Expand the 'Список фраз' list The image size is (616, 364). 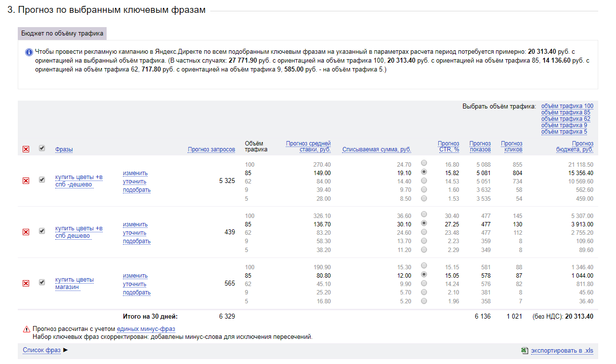[x=41, y=350]
